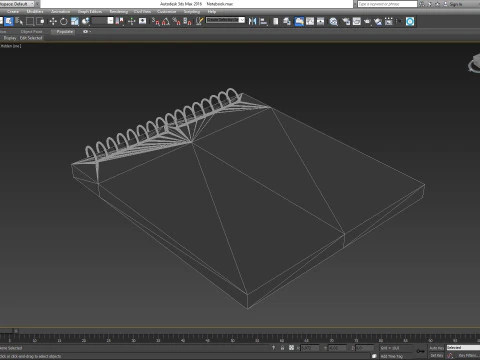Toggle the Percent Snap button
Screen dimensions: 480x360
pos(177,21)
